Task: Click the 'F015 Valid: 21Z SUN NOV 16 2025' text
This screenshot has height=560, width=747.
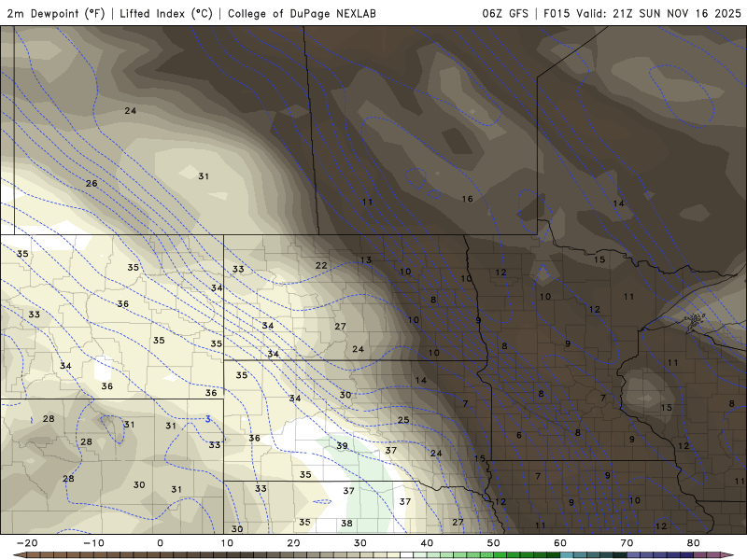Action: 642,13
